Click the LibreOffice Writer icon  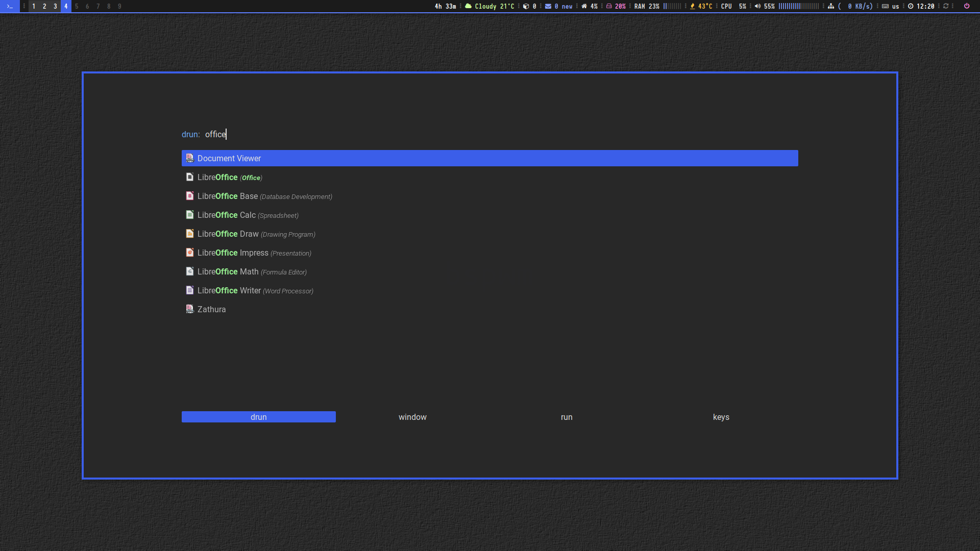click(x=189, y=290)
